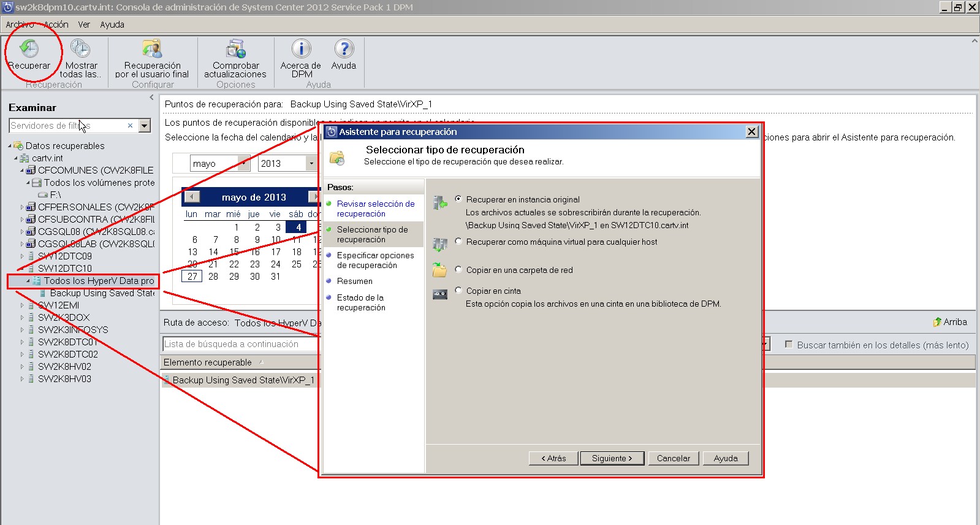
Task: Open the Acción menu
Action: point(56,25)
